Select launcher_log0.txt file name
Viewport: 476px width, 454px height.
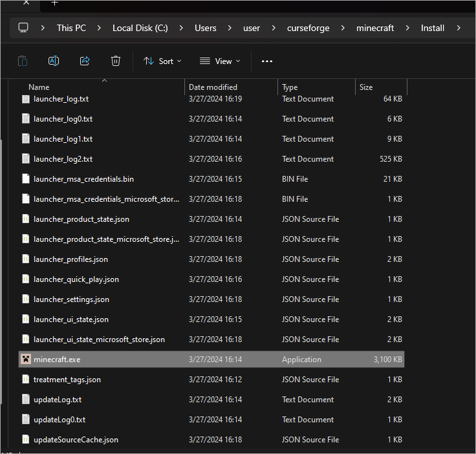click(x=63, y=119)
